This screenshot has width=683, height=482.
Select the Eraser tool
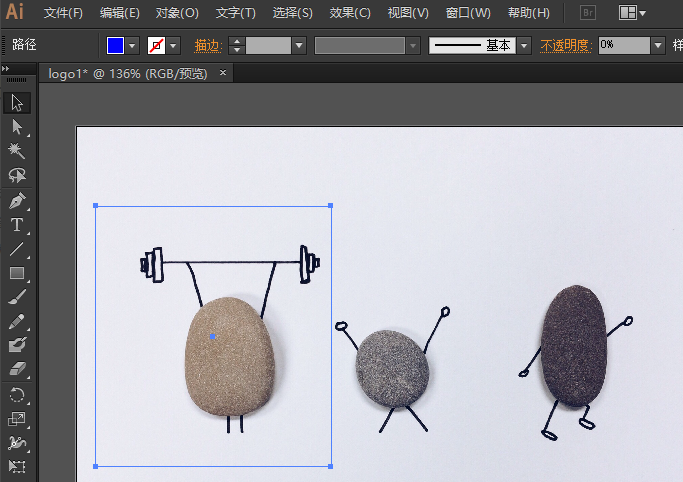pyautogui.click(x=17, y=370)
